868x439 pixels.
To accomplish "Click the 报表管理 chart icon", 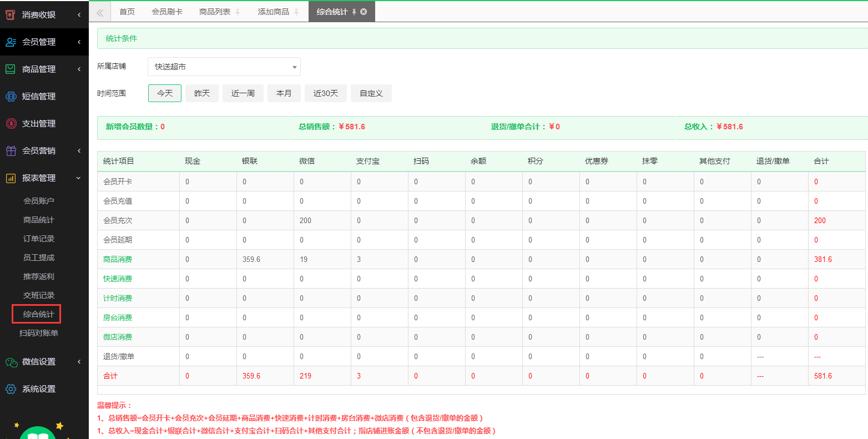I will (11, 178).
